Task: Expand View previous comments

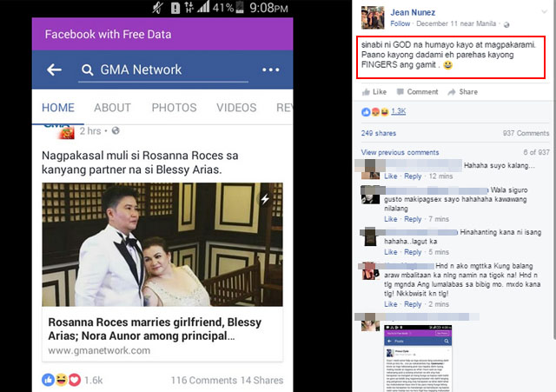Action: pyautogui.click(x=400, y=153)
